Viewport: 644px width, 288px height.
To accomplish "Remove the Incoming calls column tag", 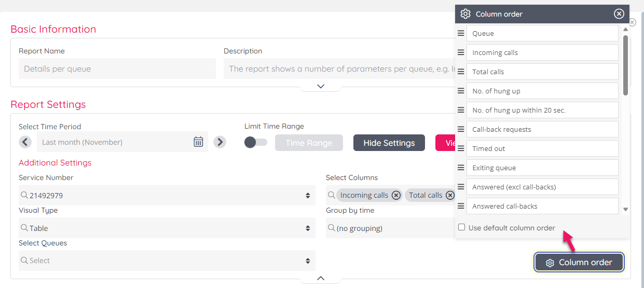I will click(x=396, y=195).
